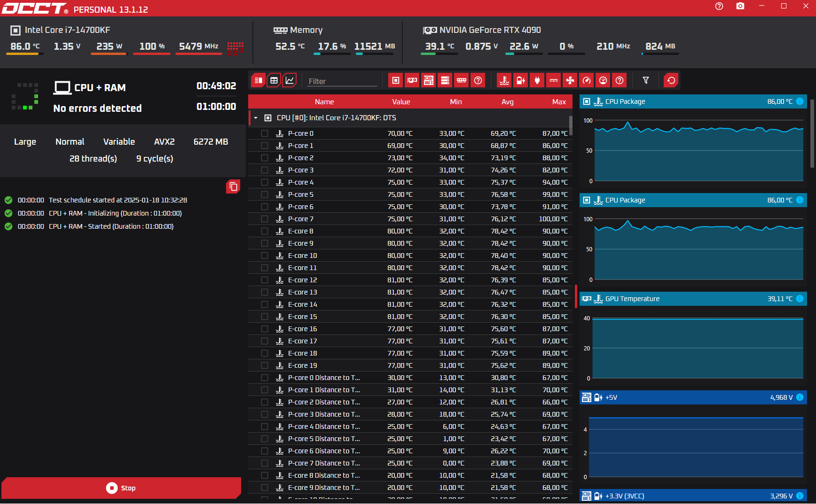Select the E-core 14 row name
Image resolution: width=816 pixels, height=504 pixels.
click(x=302, y=304)
